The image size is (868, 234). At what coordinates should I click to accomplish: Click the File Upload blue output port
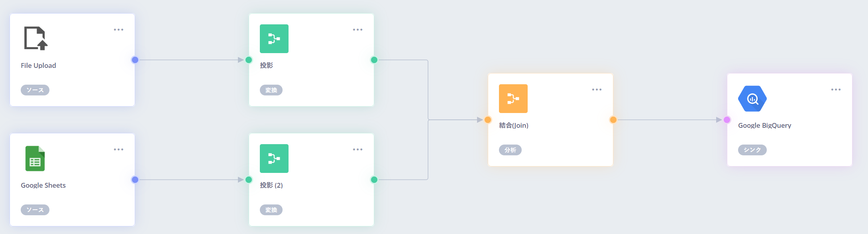[x=135, y=60]
